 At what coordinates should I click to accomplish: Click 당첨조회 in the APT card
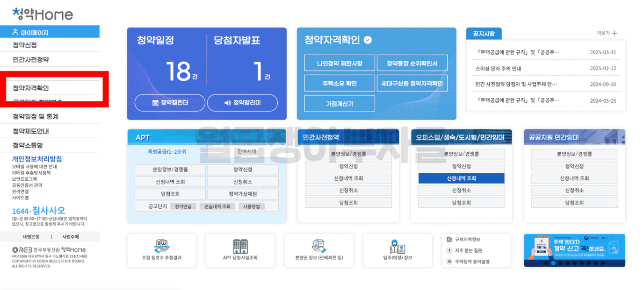170,194
